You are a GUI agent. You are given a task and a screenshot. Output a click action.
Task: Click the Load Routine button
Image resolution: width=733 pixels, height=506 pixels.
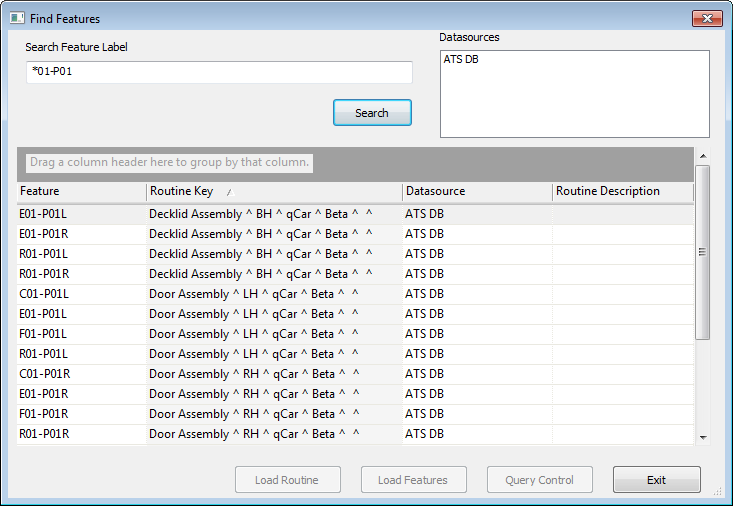pyautogui.click(x=287, y=480)
